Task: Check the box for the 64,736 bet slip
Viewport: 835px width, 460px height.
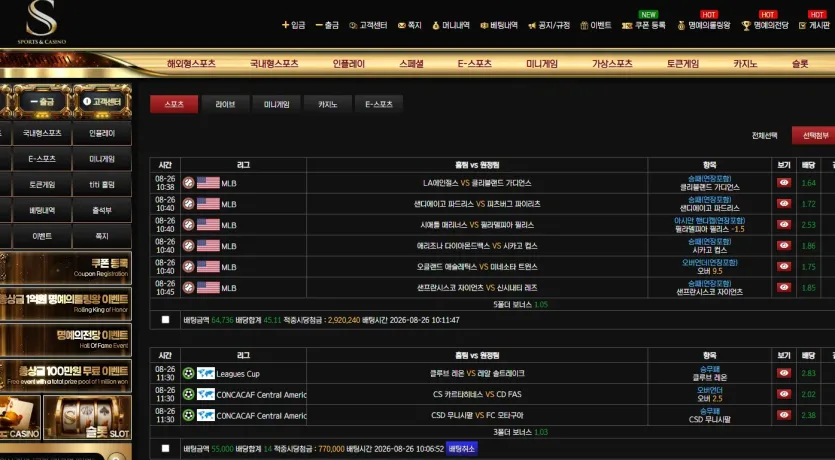Action: (x=166, y=319)
